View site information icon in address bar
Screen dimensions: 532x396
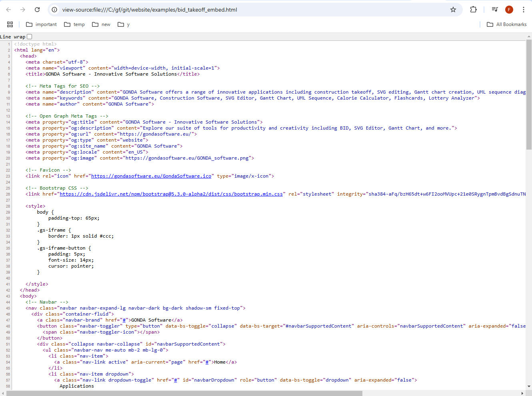point(54,10)
